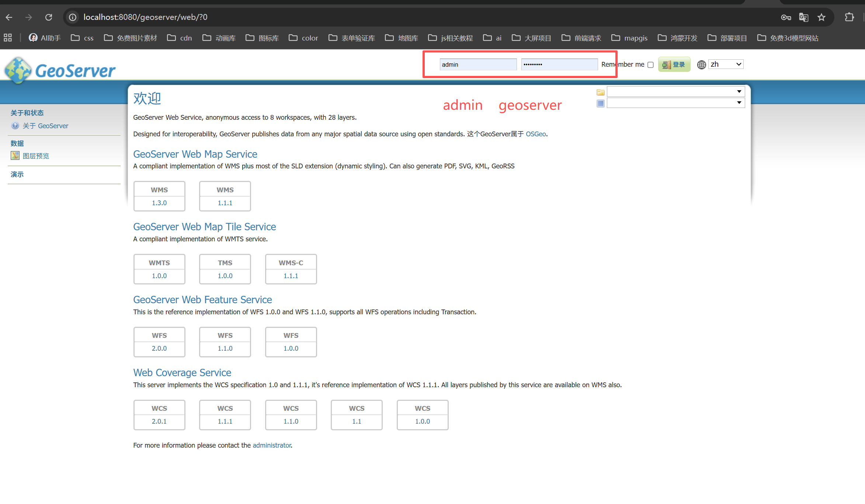Open the ai bookmark folder
Image resolution: width=865 pixels, height=504 pixels.
coord(492,38)
